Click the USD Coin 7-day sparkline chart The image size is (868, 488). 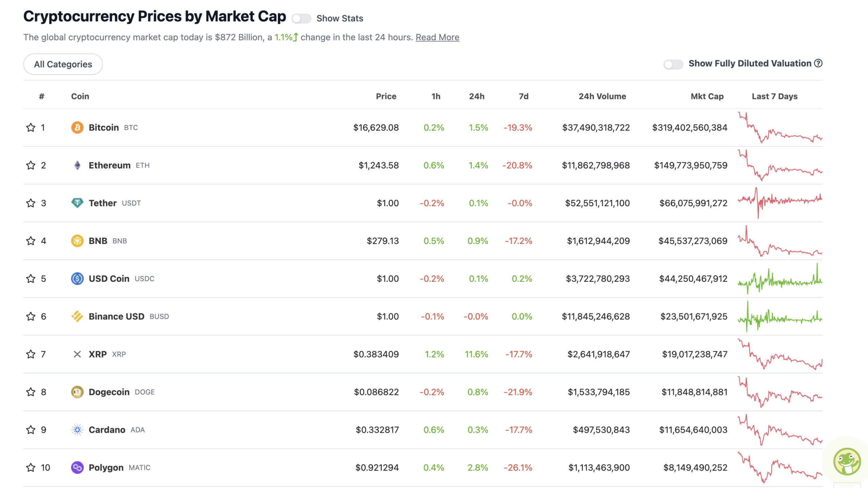pos(780,279)
